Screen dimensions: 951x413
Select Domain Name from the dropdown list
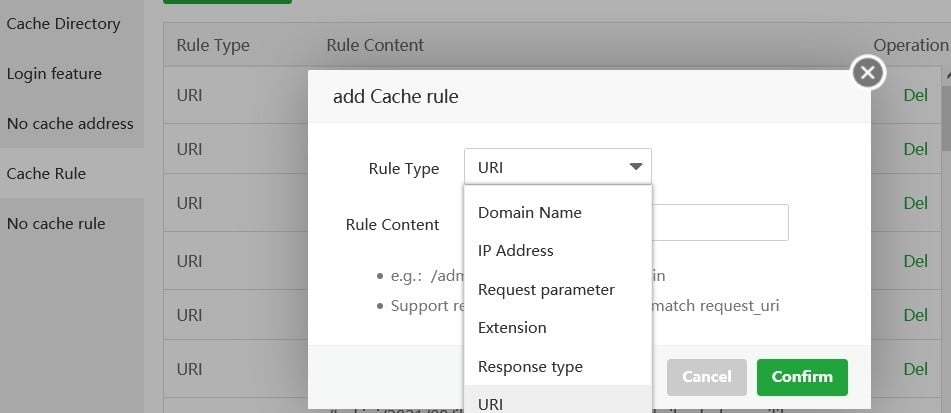[x=529, y=212]
